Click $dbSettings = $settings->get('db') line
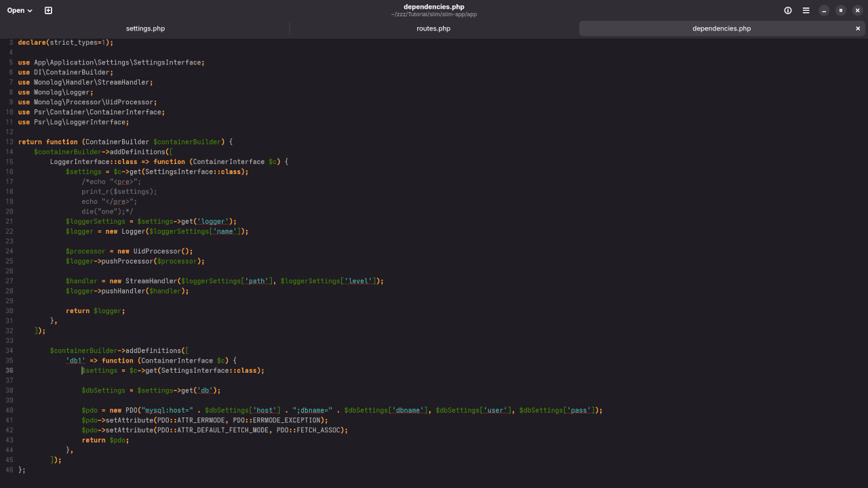The image size is (868, 488). click(151, 390)
